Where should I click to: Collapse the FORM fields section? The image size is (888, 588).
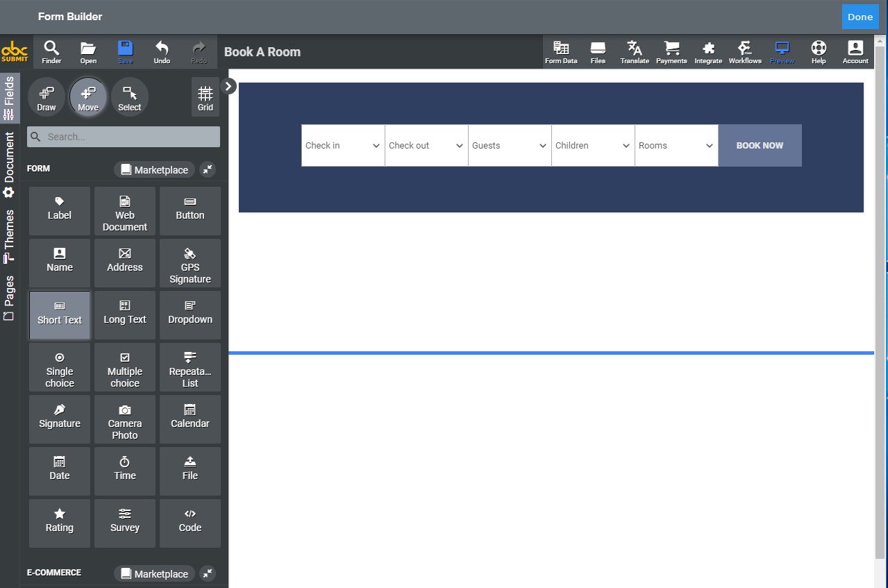point(208,169)
